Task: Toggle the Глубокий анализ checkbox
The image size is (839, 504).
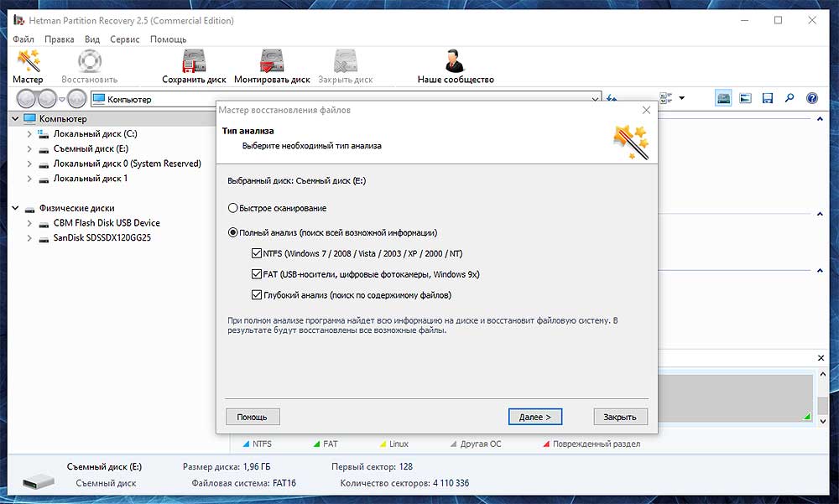Action: [256, 295]
